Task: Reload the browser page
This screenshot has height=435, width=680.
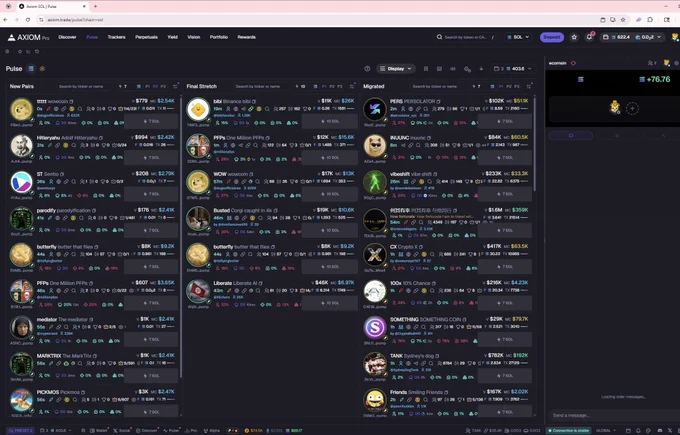Action: pyautogui.click(x=28, y=20)
